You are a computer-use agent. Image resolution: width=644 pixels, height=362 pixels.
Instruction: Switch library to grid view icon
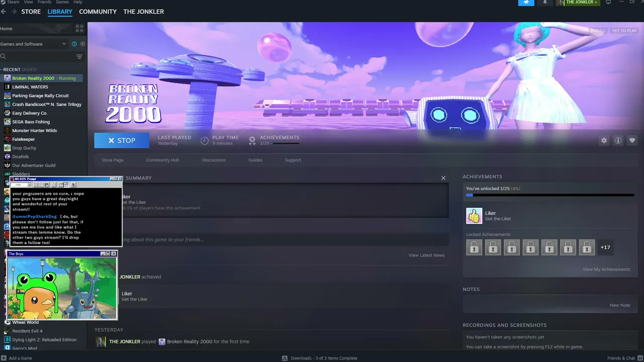click(79, 29)
